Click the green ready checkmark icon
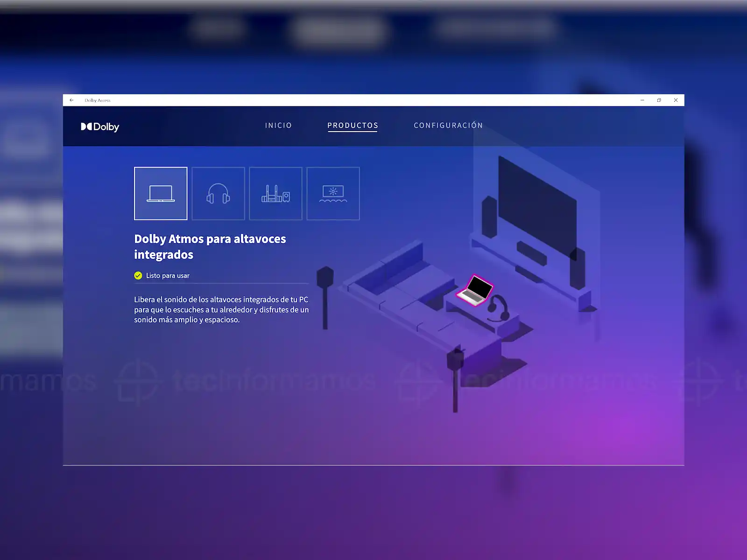 tap(138, 276)
